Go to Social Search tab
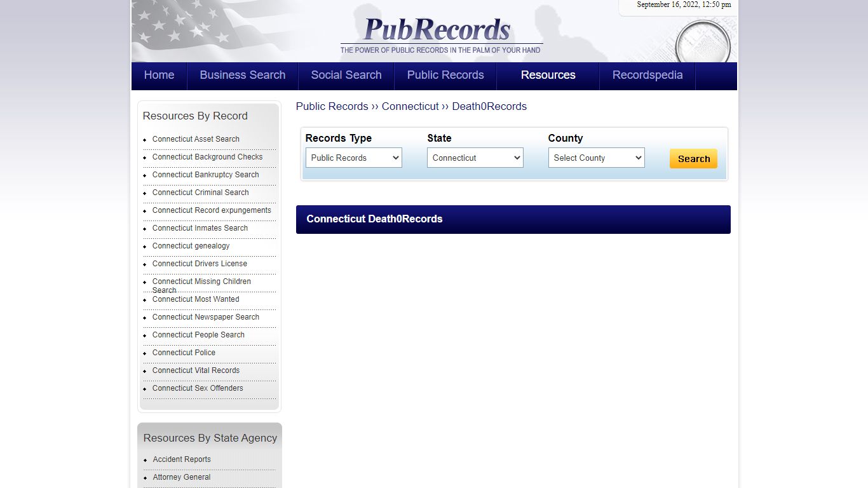 click(x=346, y=76)
